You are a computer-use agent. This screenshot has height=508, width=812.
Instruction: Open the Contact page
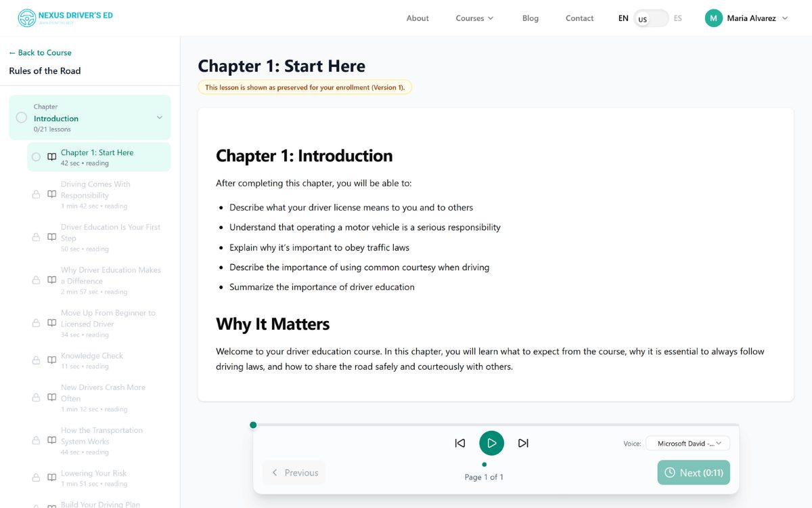pyautogui.click(x=579, y=18)
